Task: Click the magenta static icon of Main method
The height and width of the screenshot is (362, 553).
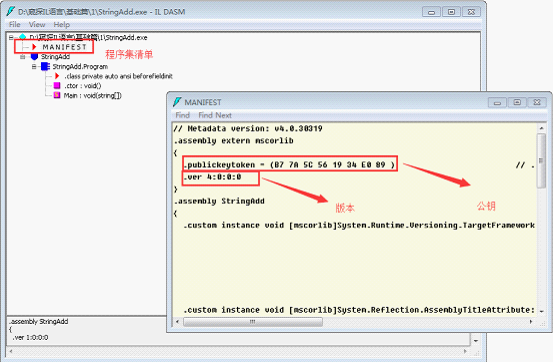Action: pos(57,95)
